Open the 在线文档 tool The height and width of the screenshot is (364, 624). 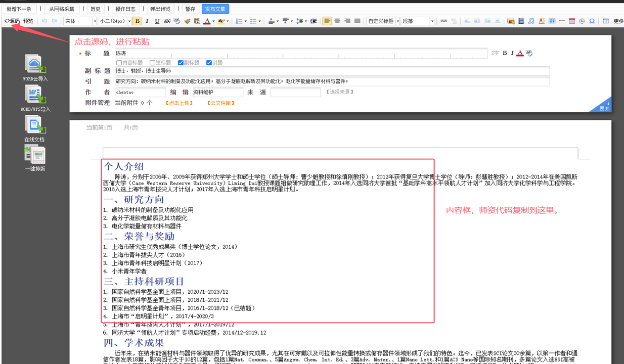(x=34, y=125)
